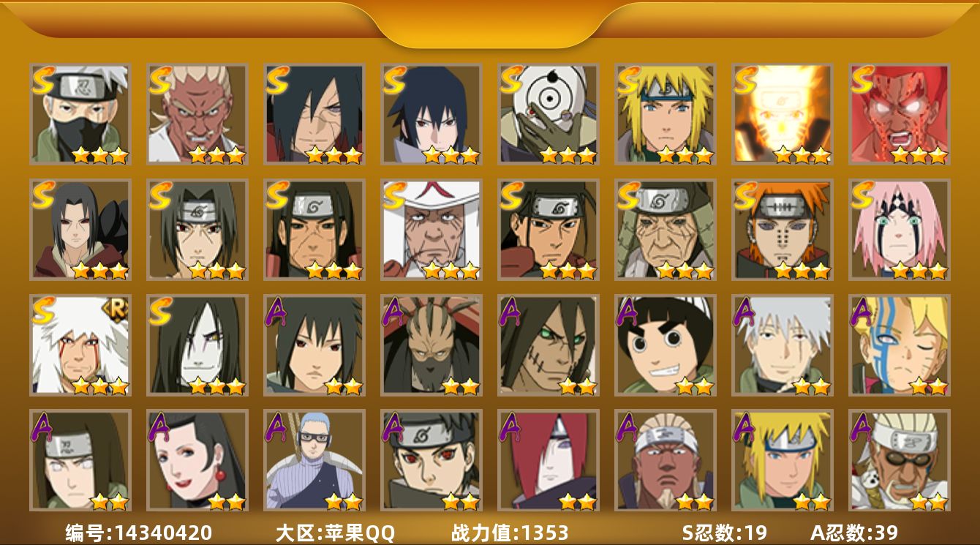Choose the dark-skinned Raikage S-rank card

(x=197, y=114)
